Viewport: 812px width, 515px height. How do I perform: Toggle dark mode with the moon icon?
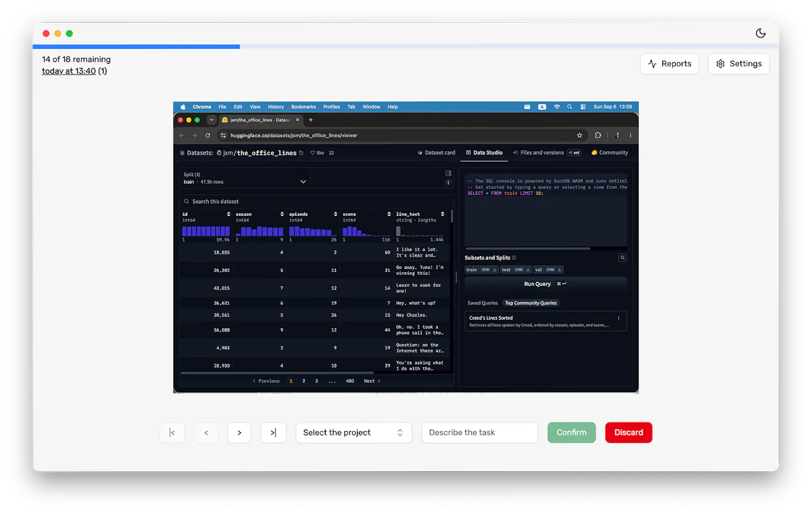[x=760, y=33]
